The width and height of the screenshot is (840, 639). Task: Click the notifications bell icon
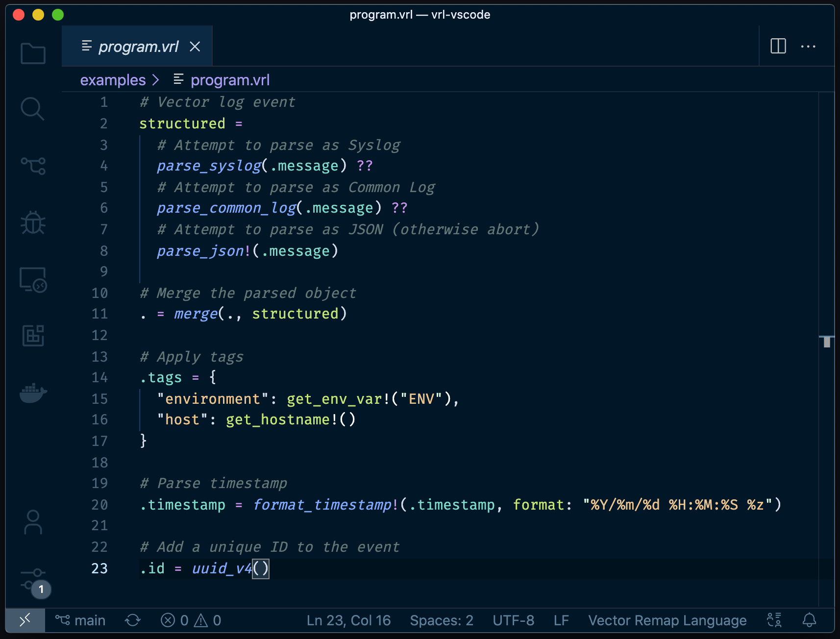(809, 620)
